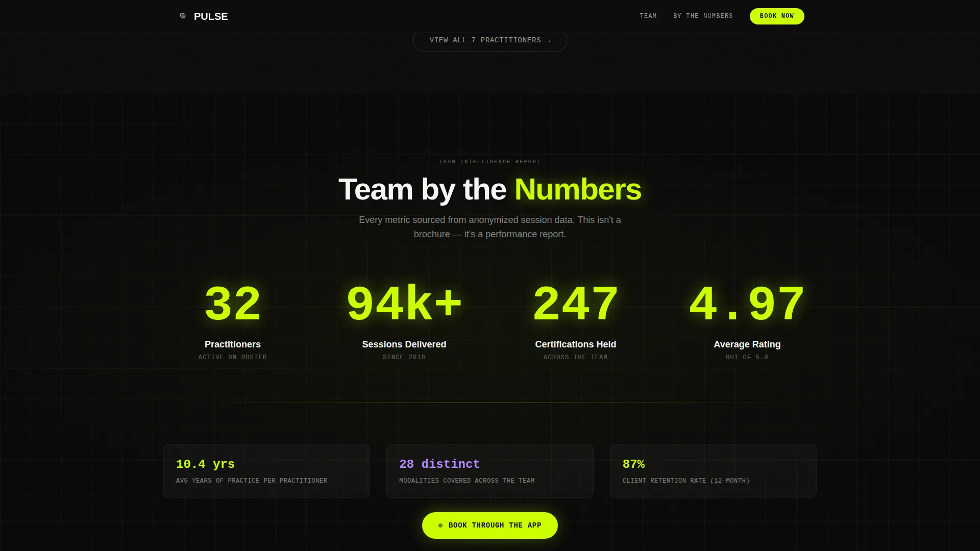This screenshot has height=551, width=980.
Task: Go to By The Numbers section
Action: (703, 16)
